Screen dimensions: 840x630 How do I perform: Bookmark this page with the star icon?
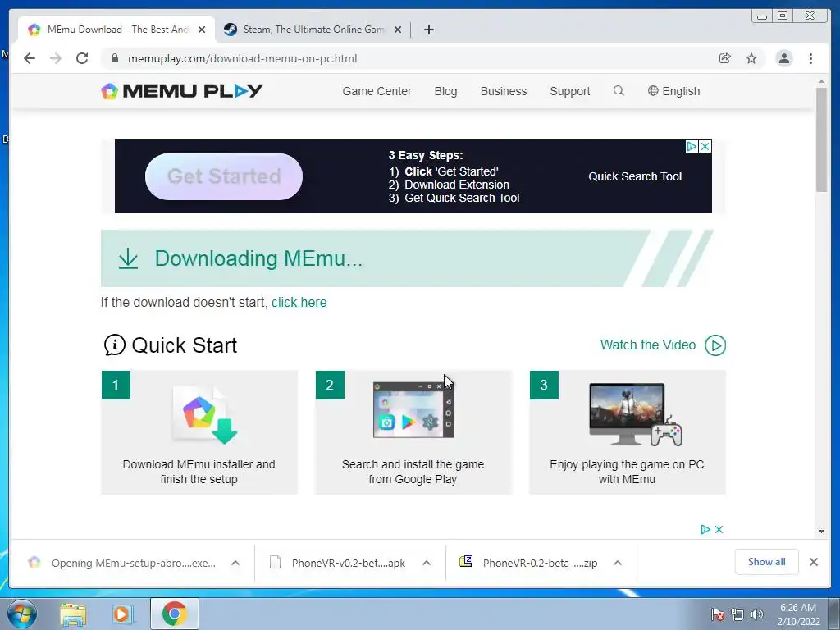(751, 58)
